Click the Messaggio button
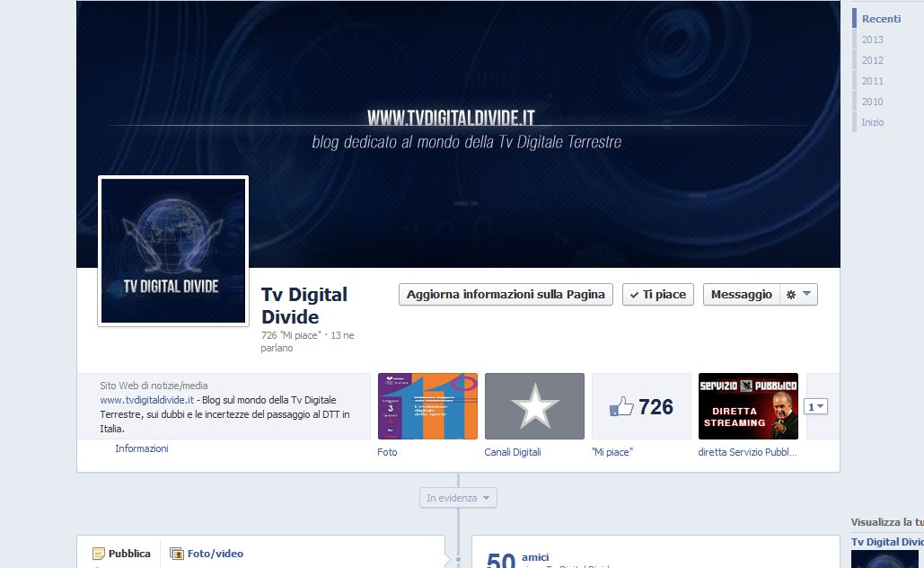This screenshot has width=924, height=568. coord(742,294)
